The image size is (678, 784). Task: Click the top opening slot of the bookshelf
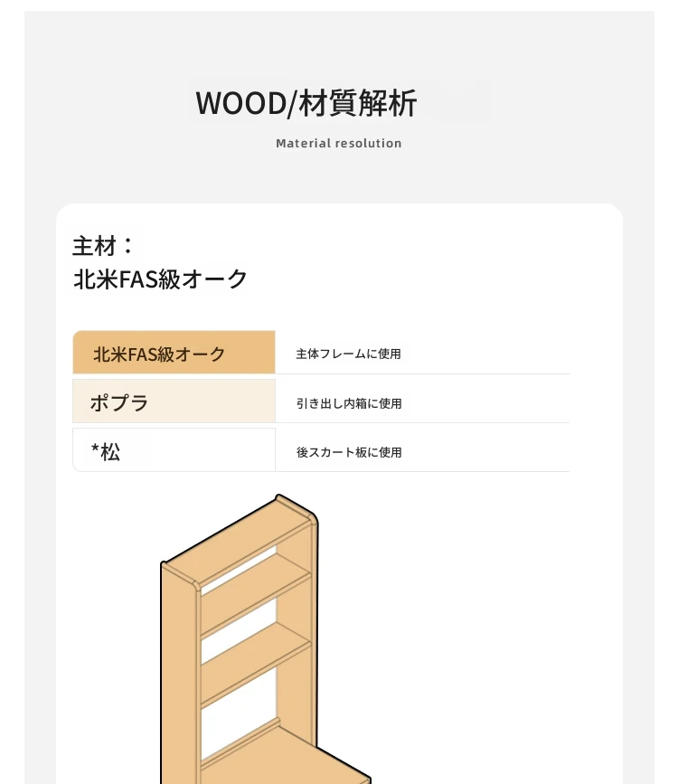point(239,569)
